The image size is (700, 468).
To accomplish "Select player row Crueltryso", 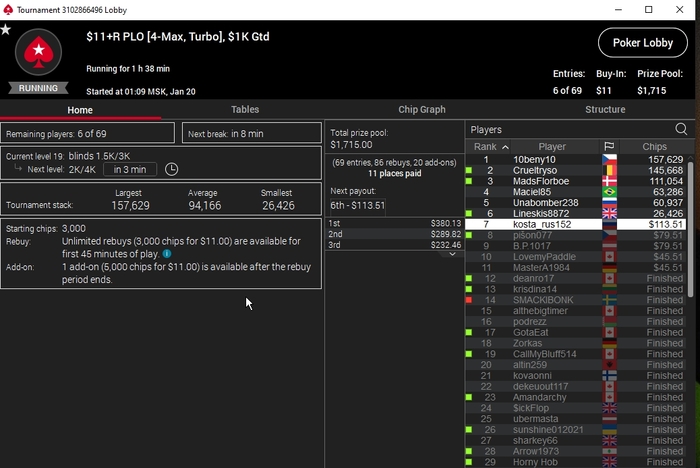I will click(576, 171).
